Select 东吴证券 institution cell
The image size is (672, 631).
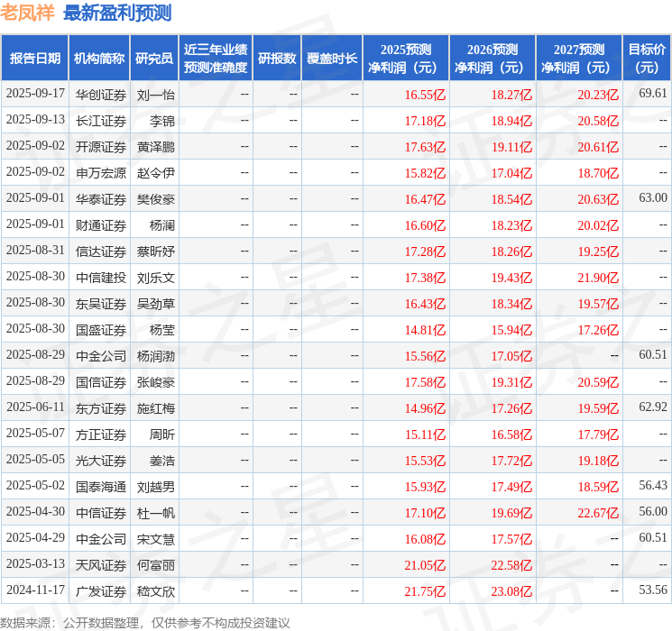(x=101, y=304)
